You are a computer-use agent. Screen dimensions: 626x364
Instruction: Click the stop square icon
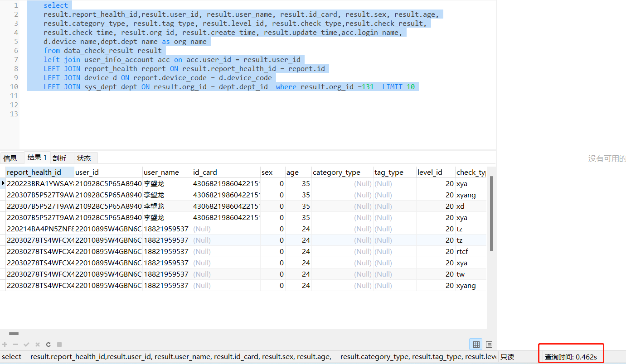[59, 345]
